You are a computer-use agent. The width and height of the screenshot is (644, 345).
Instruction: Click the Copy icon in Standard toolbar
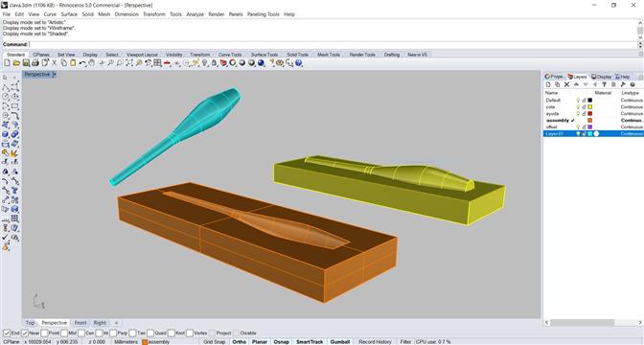(63, 63)
